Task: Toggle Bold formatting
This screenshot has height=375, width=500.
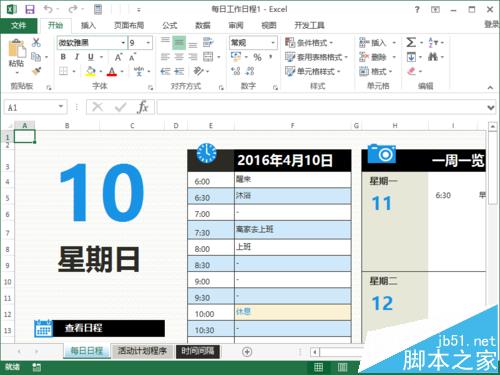Action: [63, 57]
